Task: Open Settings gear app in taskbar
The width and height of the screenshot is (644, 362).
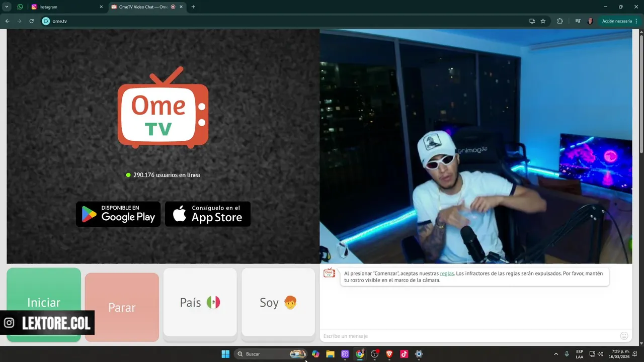Action: tap(419, 354)
